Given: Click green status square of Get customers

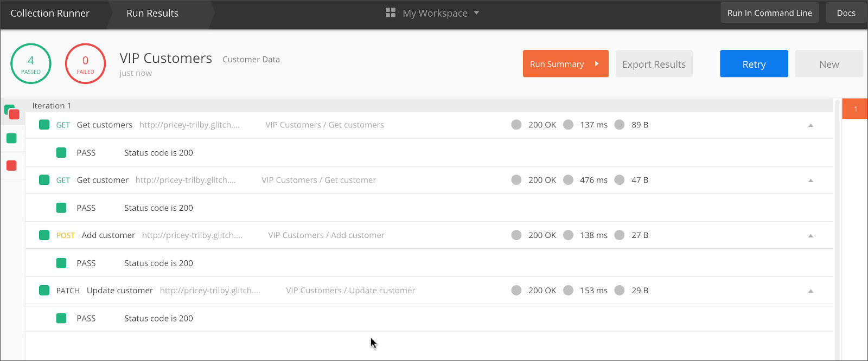Looking at the screenshot, I should point(44,125).
